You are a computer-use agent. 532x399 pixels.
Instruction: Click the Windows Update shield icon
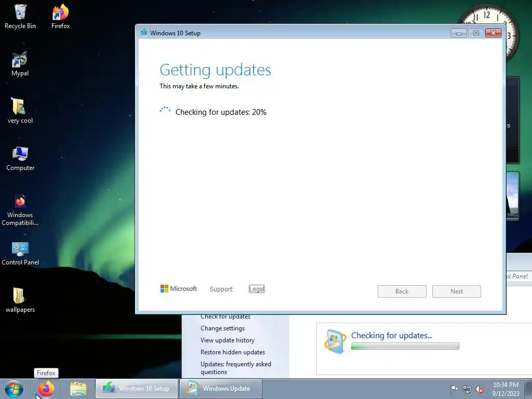[335, 341]
